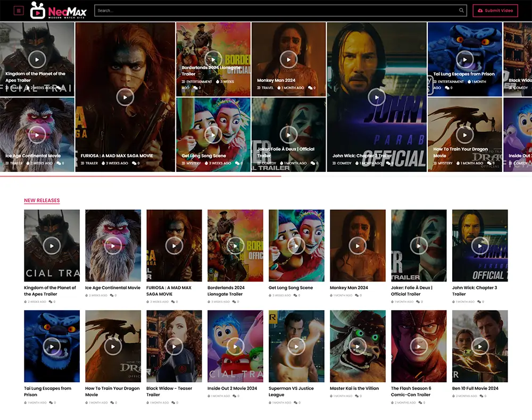Click the search magnifier icon
This screenshot has width=532, height=420.
point(461,11)
